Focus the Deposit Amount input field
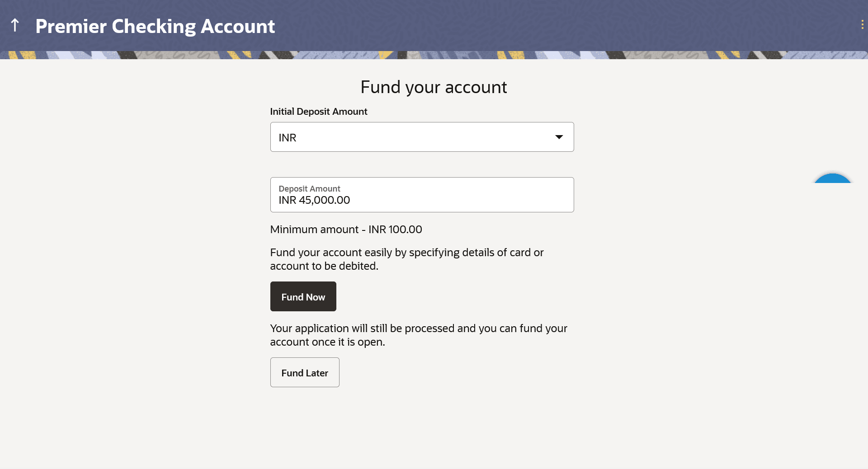The width and height of the screenshot is (868, 469). tap(422, 195)
